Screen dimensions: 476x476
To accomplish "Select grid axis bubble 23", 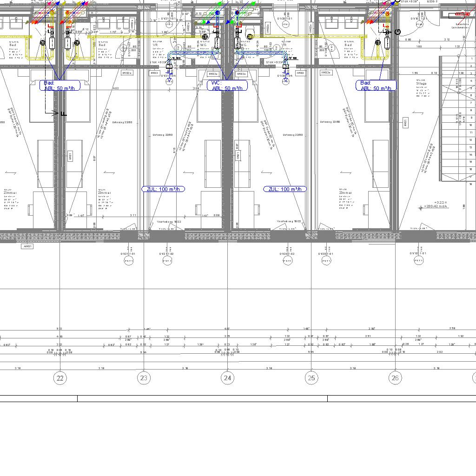I will [144, 378].
